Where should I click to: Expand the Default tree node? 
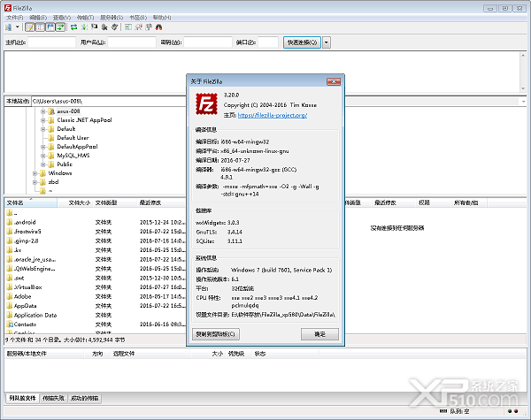(43, 129)
